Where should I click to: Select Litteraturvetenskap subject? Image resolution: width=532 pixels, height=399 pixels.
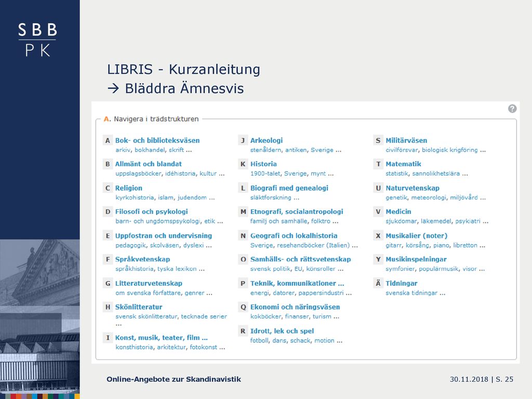coord(149,283)
